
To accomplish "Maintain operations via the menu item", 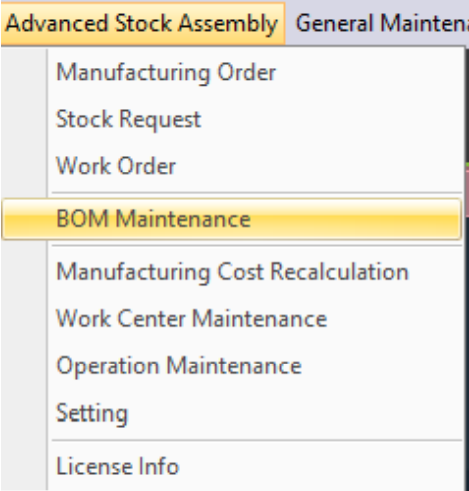I will 232,366.
